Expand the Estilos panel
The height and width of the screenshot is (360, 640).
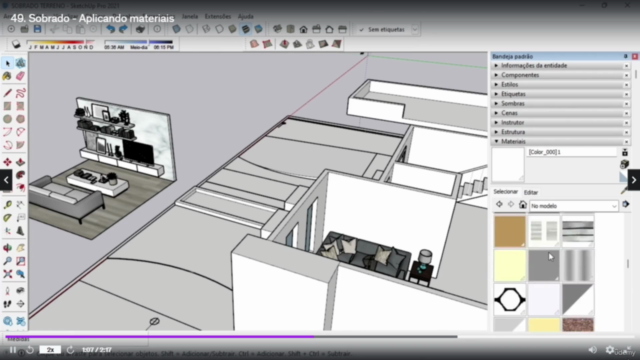click(x=560, y=84)
